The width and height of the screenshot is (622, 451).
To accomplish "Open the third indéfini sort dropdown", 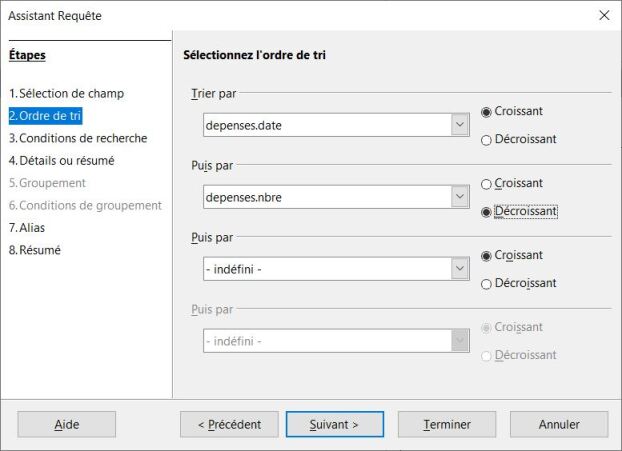I will (x=459, y=269).
